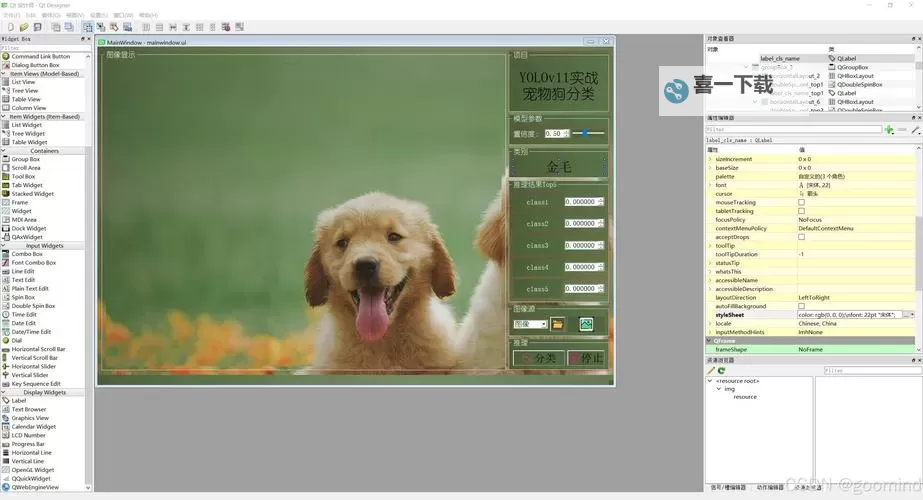Click the green add property plus icon

pos(889,129)
